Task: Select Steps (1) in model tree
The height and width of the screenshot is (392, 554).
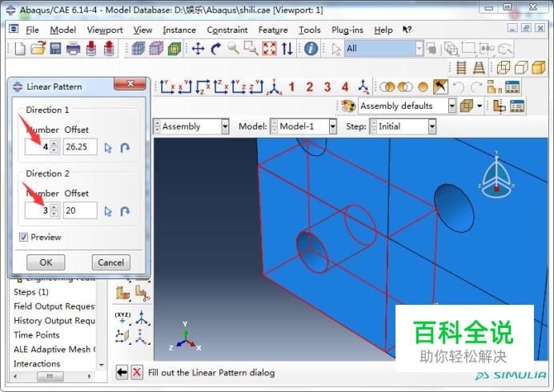Action: coord(31,292)
